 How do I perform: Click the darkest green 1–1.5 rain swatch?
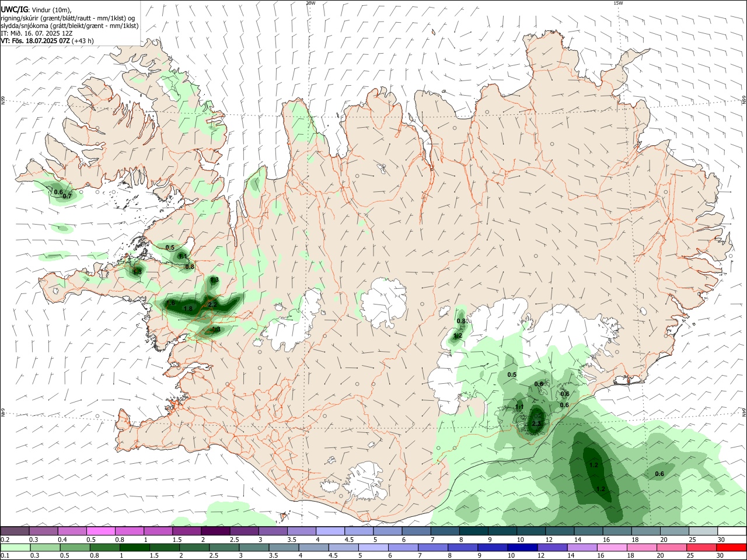point(136,548)
